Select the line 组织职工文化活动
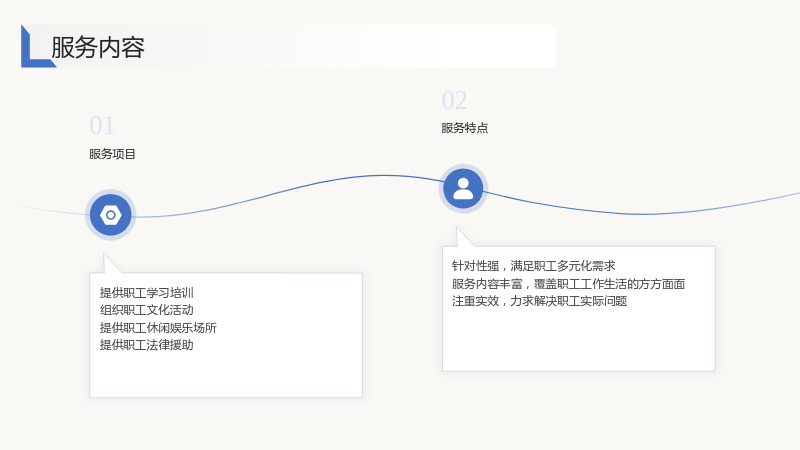 [147, 310]
